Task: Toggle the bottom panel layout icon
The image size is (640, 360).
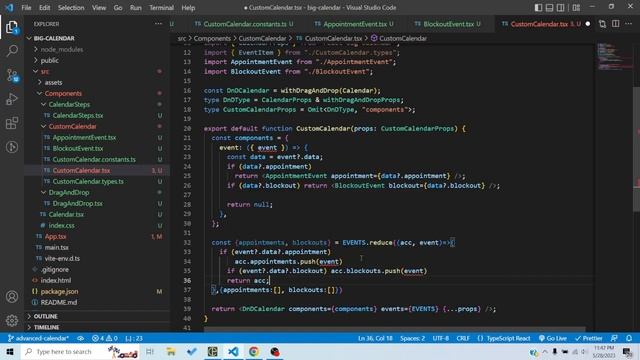Action: 549,7
